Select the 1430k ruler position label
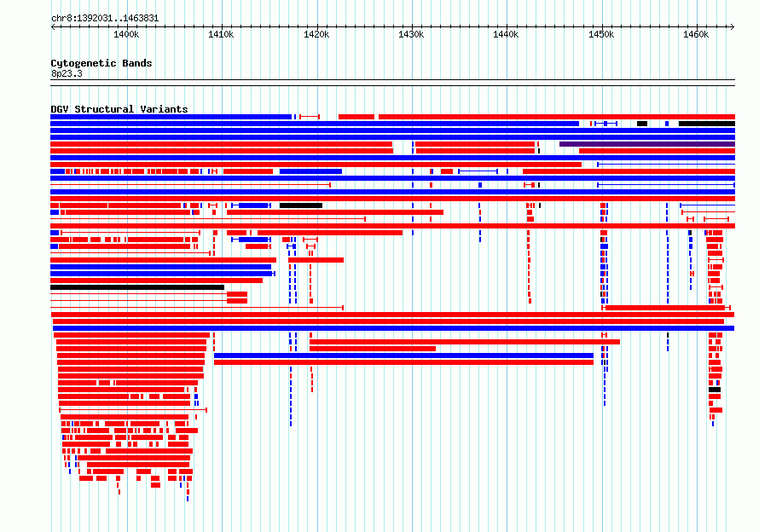 click(x=411, y=35)
